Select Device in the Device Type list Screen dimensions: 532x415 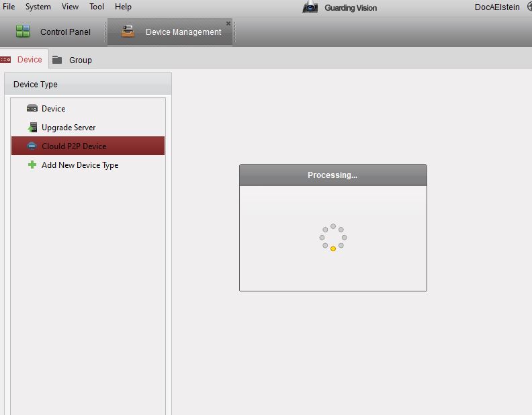click(x=88, y=109)
